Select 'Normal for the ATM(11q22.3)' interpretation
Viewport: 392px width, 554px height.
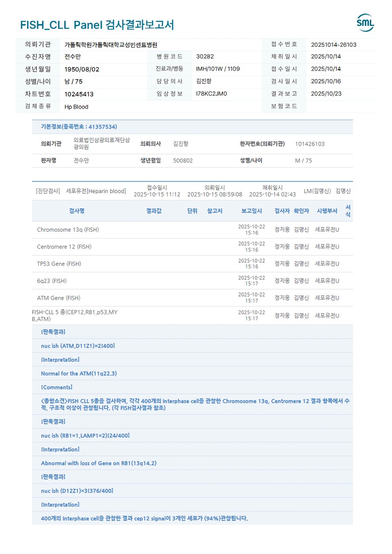[79, 374]
